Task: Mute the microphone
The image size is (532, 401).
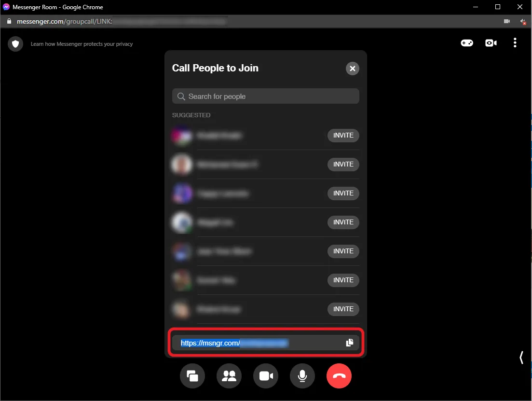Action: (302, 376)
